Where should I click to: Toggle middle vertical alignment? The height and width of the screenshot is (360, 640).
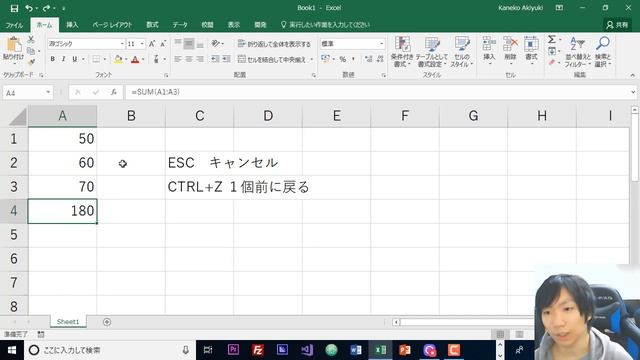(189, 44)
